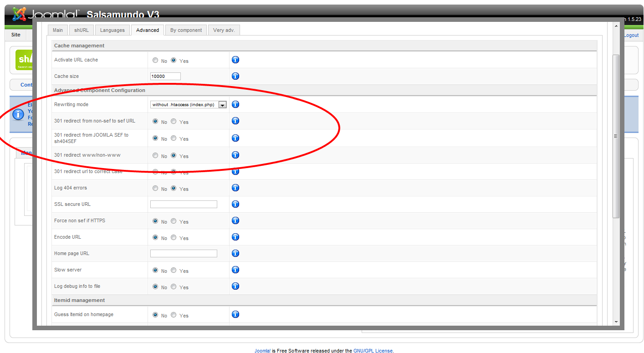The width and height of the screenshot is (644, 353).
Task: Click the Cache size input field
Action: click(165, 76)
